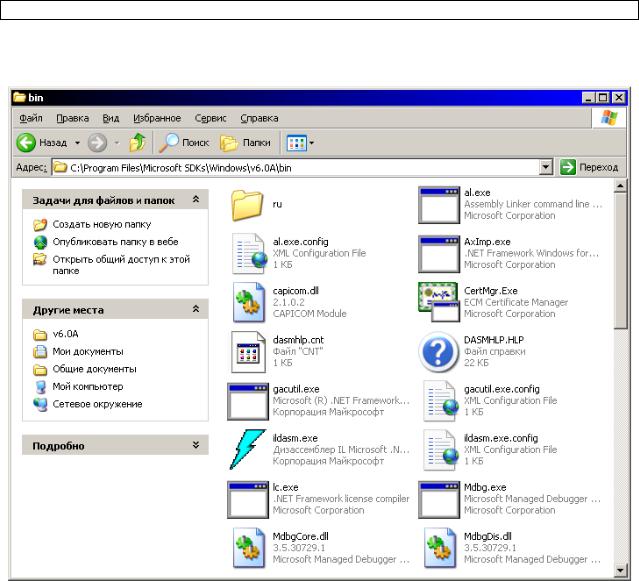Click the bin title bar folder icon
This screenshot has height=581, width=639.
coord(19,97)
